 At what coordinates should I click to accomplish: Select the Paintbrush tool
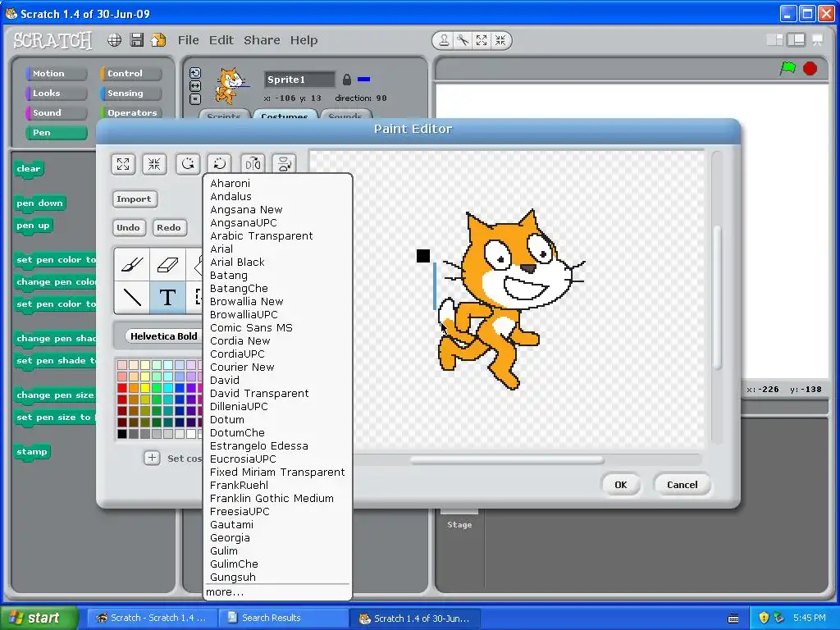(x=132, y=264)
